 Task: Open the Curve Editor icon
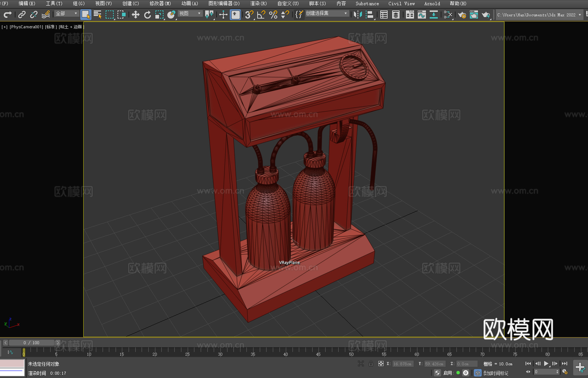421,14
